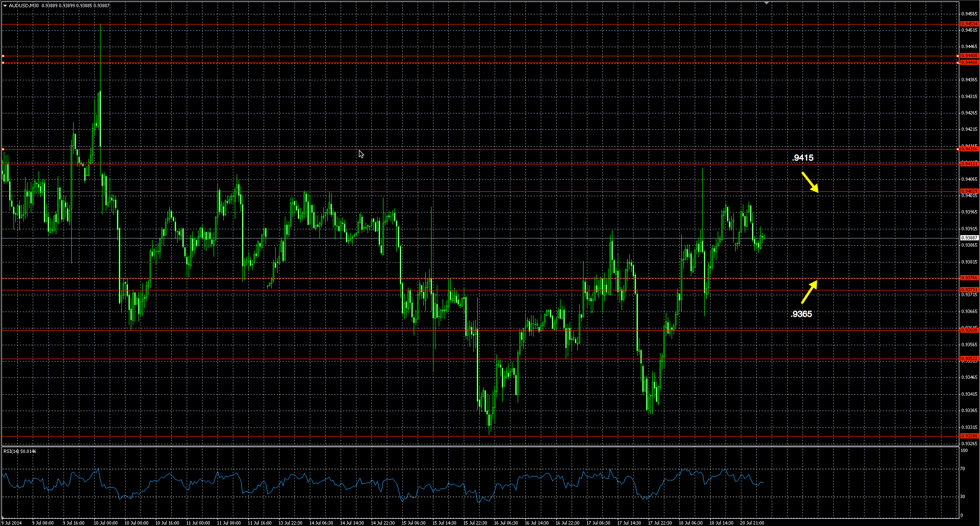Click the chart shift triangle marker at top
This screenshot has height=526, width=980.
tap(766, 3)
